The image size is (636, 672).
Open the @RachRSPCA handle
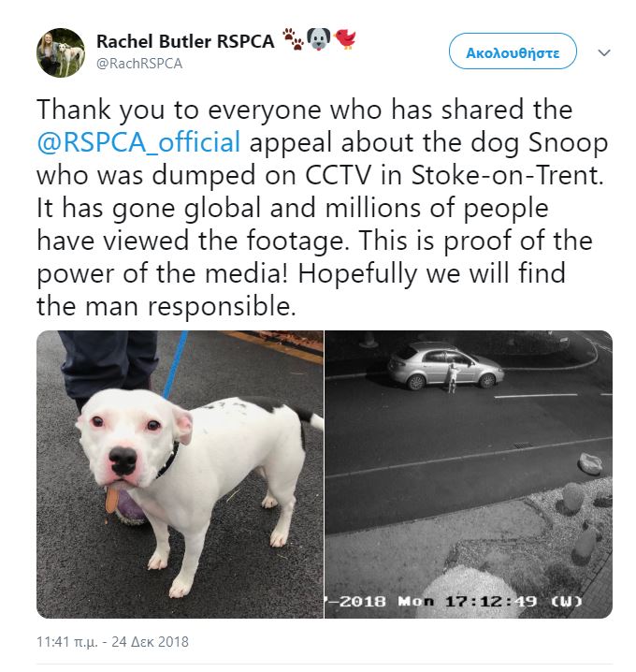click(x=139, y=64)
